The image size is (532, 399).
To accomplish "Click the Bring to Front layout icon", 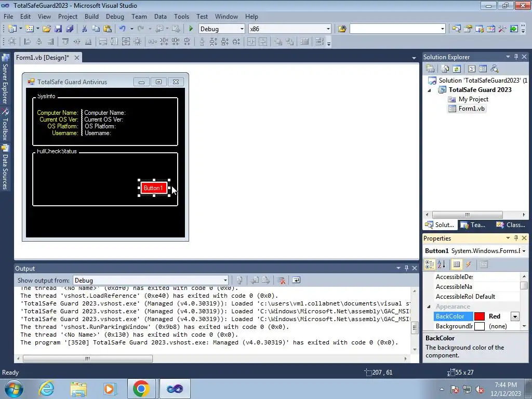I will point(278,42).
